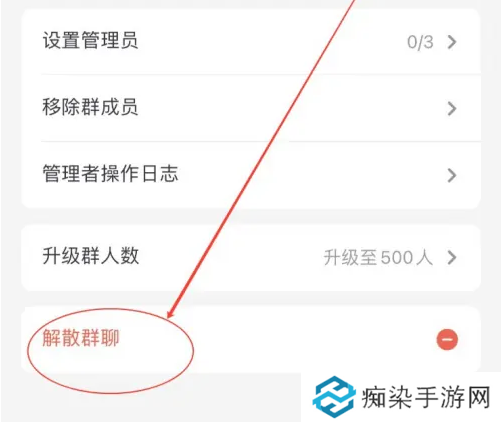Click the 痴染手游网 watermark text
Viewport: 501px width, 422px height.
[426, 397]
